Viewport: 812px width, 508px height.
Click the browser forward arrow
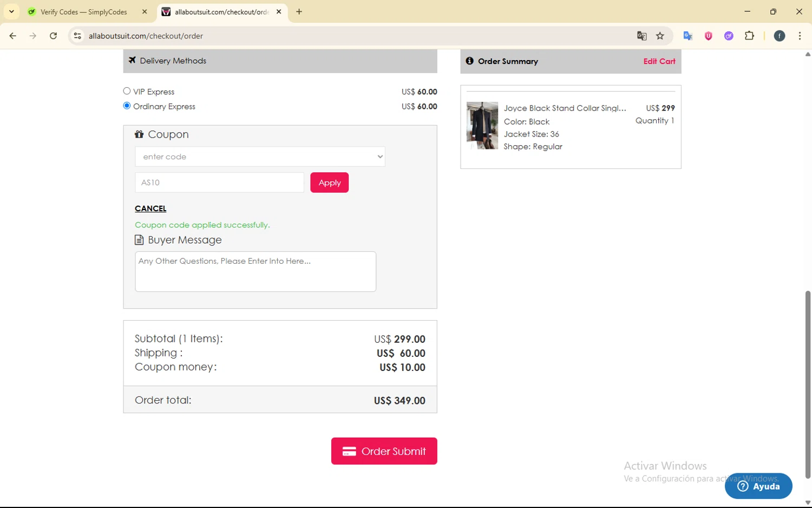pos(33,36)
